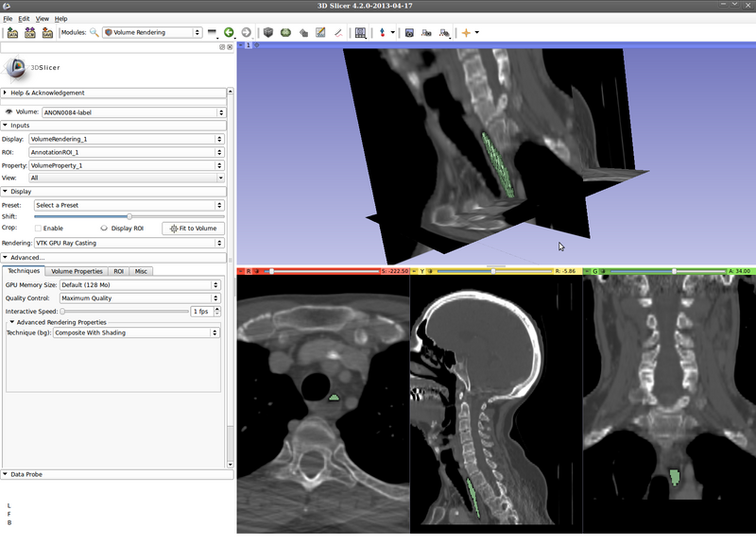Click the Fit to Volume button

(x=193, y=228)
